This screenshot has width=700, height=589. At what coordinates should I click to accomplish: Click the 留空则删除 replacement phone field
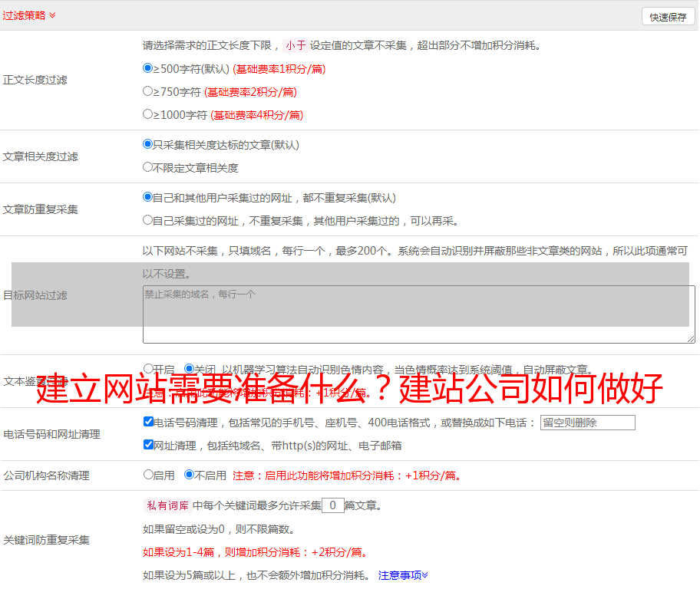click(587, 423)
